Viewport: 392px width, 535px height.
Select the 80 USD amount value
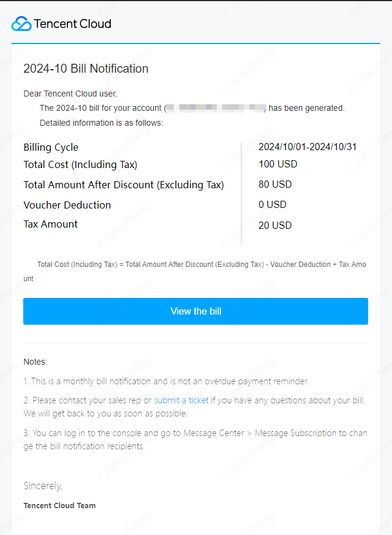(275, 184)
